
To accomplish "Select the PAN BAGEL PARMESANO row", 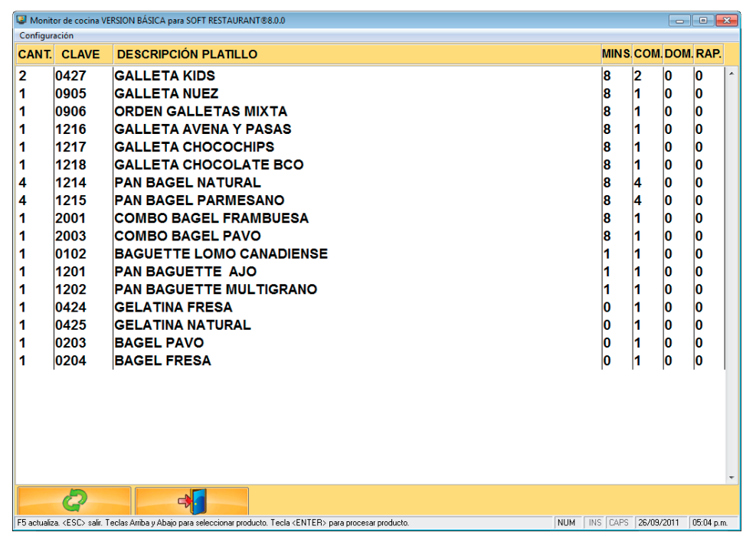I will (x=199, y=201).
